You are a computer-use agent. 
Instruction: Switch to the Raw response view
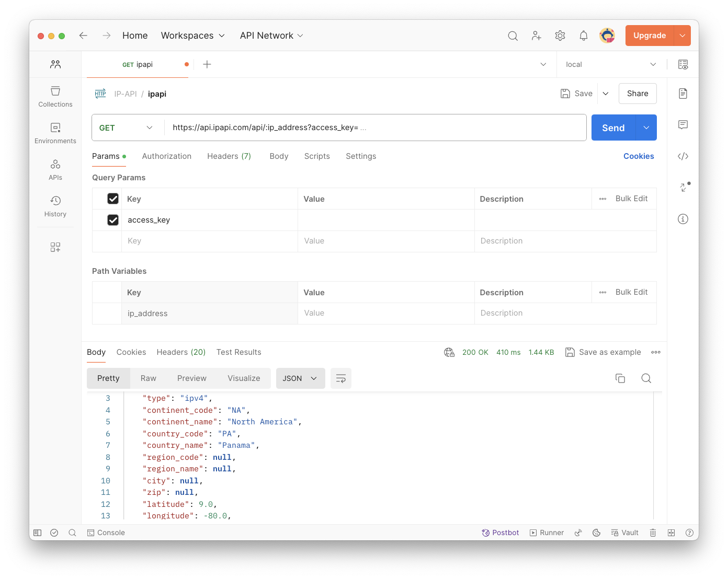pyautogui.click(x=148, y=378)
